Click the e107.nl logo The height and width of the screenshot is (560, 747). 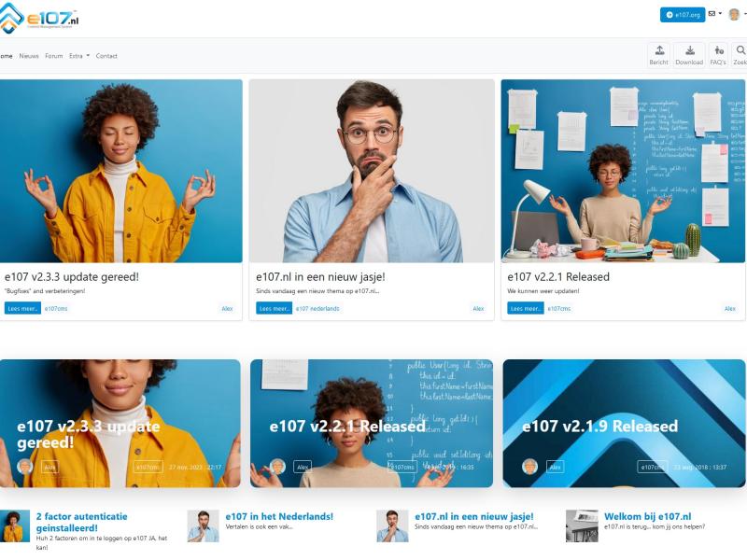(39, 18)
